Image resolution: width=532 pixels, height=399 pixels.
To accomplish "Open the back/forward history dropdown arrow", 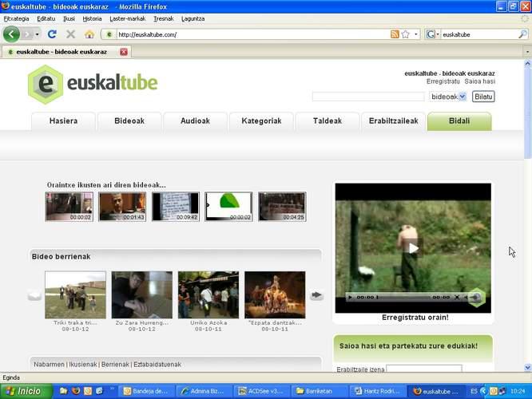I will pyautogui.click(x=37, y=34).
